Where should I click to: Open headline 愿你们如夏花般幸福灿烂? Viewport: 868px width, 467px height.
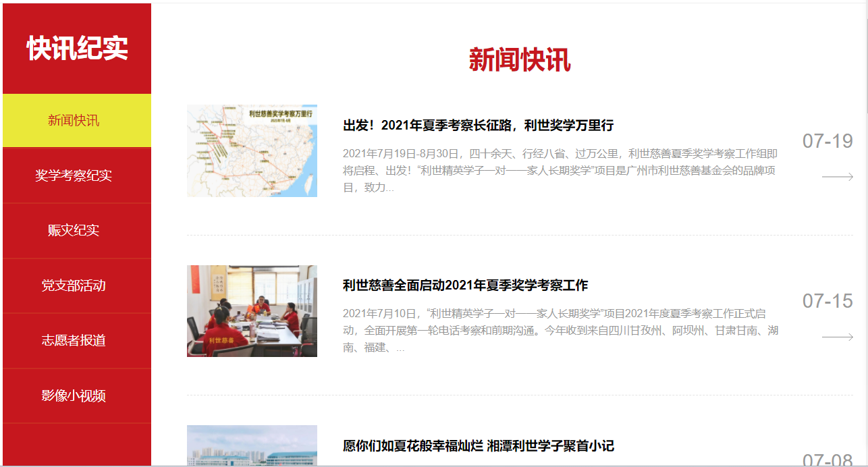click(479, 446)
